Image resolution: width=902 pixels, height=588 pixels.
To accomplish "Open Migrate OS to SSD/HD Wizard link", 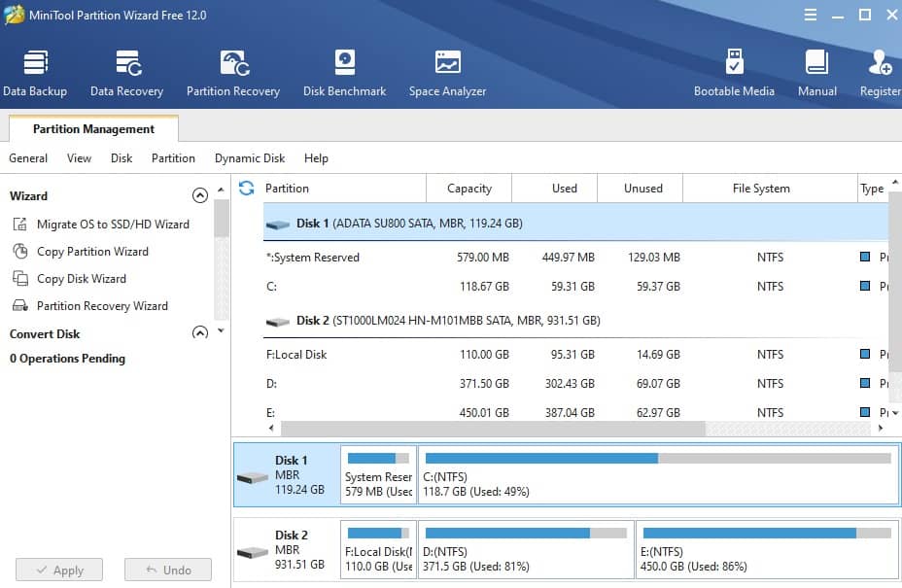I will click(x=113, y=224).
